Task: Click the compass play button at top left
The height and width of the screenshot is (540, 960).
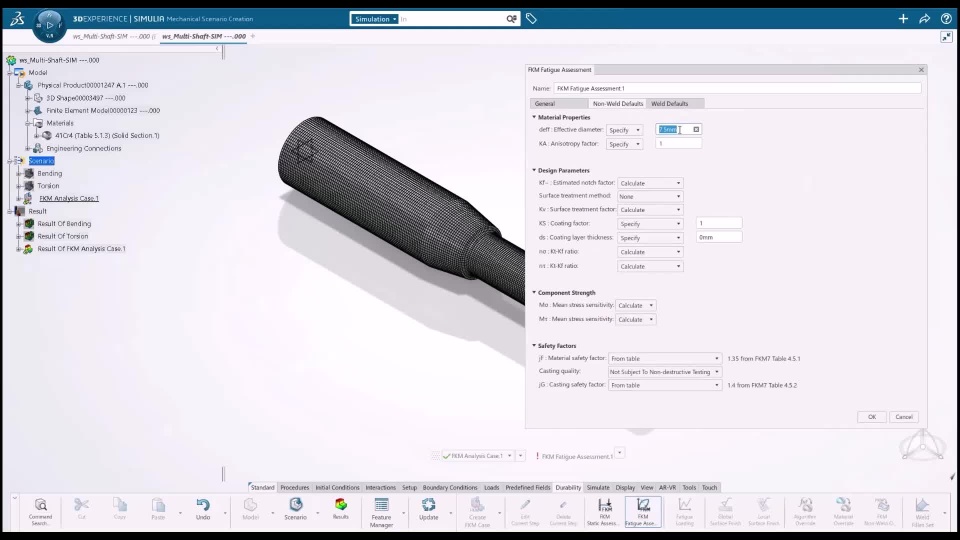Action: tap(50, 25)
